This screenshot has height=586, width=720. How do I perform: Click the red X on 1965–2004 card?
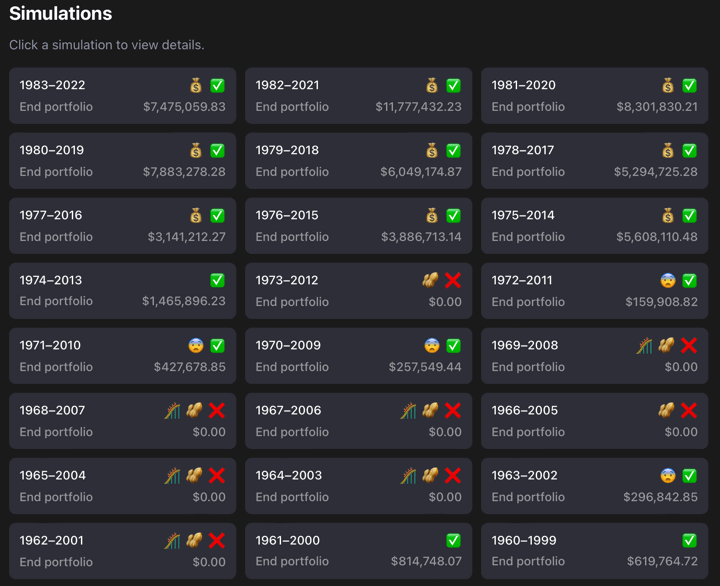tap(217, 476)
